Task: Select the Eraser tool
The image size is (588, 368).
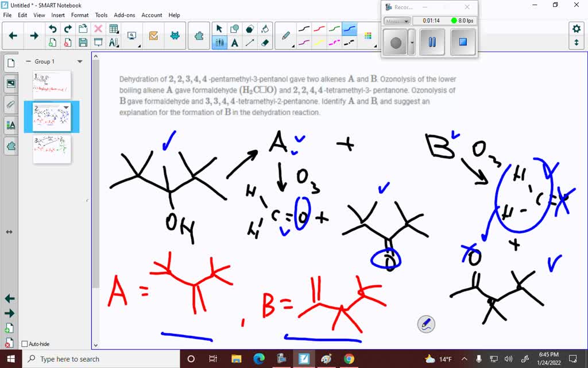Action: click(x=265, y=41)
